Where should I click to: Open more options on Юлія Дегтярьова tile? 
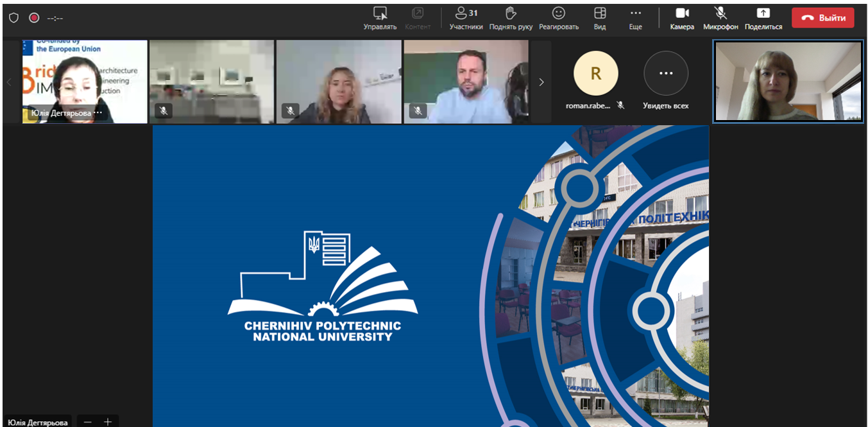[x=98, y=113]
